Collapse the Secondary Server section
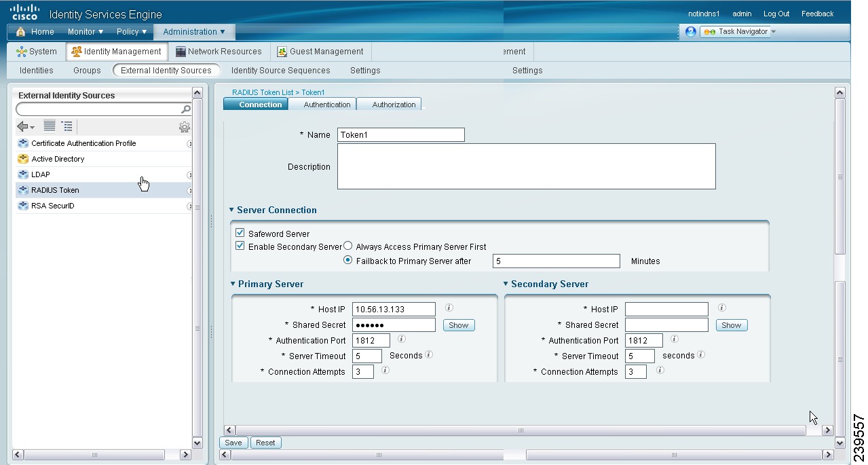Image resolution: width=868 pixels, height=465 pixels. pyautogui.click(x=506, y=284)
